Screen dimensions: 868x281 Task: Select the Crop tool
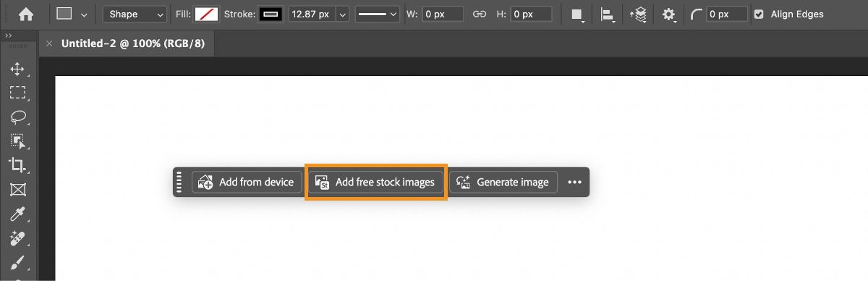click(x=17, y=164)
